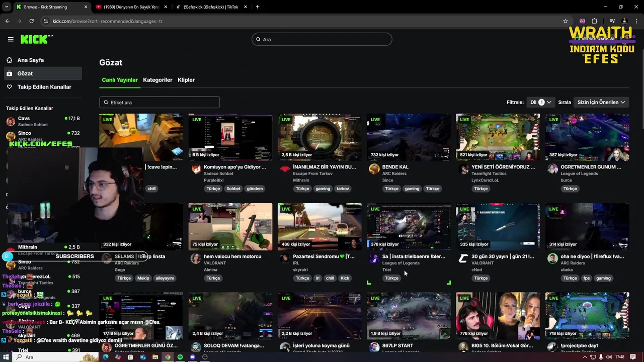Open the Komisyon apo'ya Gidiyor stream thumbnail
Image resolution: width=644 pixels, height=362 pixels.
[230, 137]
